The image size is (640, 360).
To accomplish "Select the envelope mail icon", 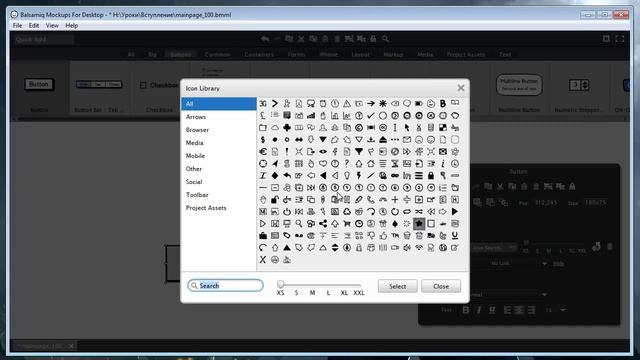I will pos(407,140).
